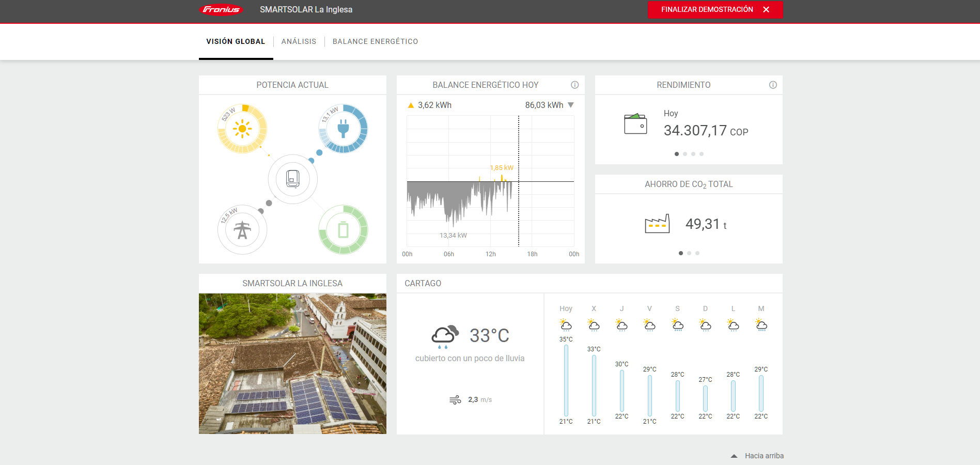980x465 pixels.
Task: Click the wallet icon in Rendimiento
Action: [635, 124]
